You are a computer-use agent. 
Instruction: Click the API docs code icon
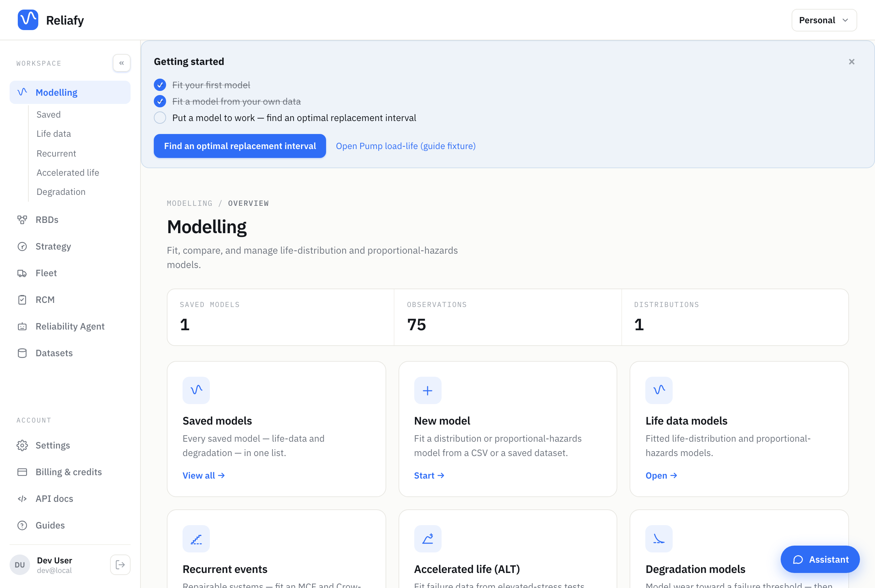point(22,498)
